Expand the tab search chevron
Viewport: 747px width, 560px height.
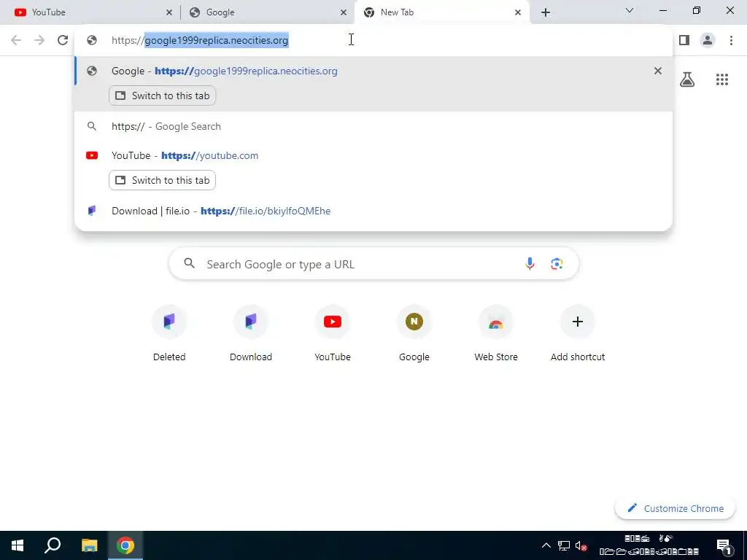(630, 10)
